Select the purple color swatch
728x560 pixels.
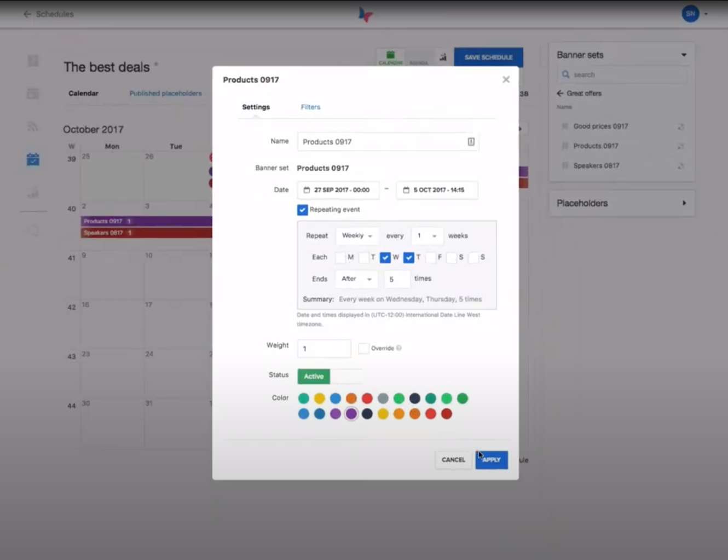tap(351, 414)
